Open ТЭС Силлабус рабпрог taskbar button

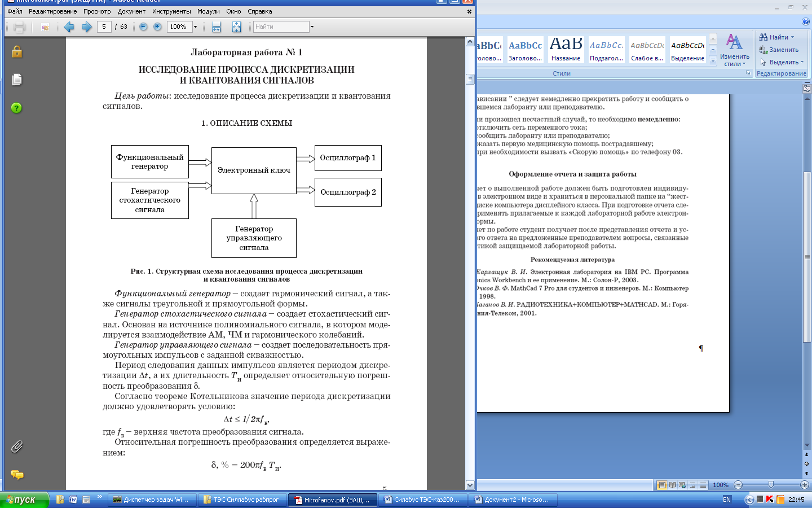[x=243, y=500]
